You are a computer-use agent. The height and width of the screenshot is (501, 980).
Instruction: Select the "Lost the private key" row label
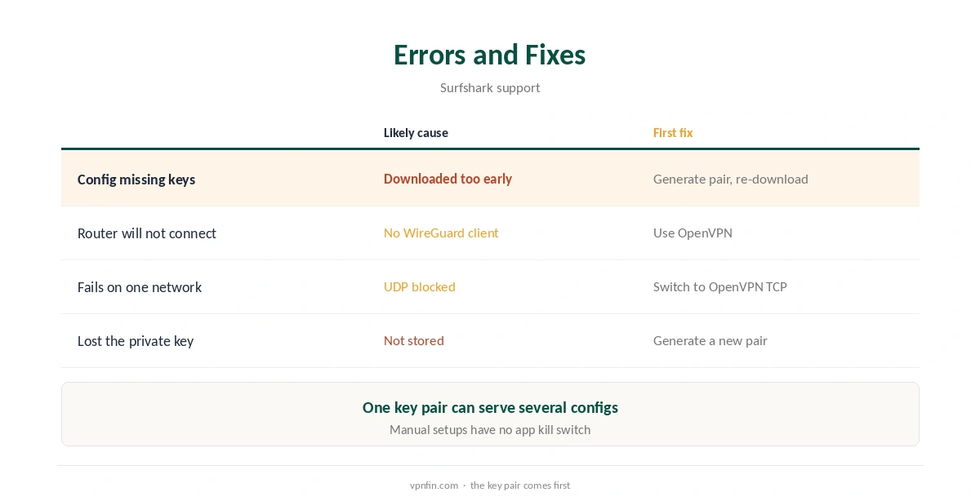coord(136,341)
